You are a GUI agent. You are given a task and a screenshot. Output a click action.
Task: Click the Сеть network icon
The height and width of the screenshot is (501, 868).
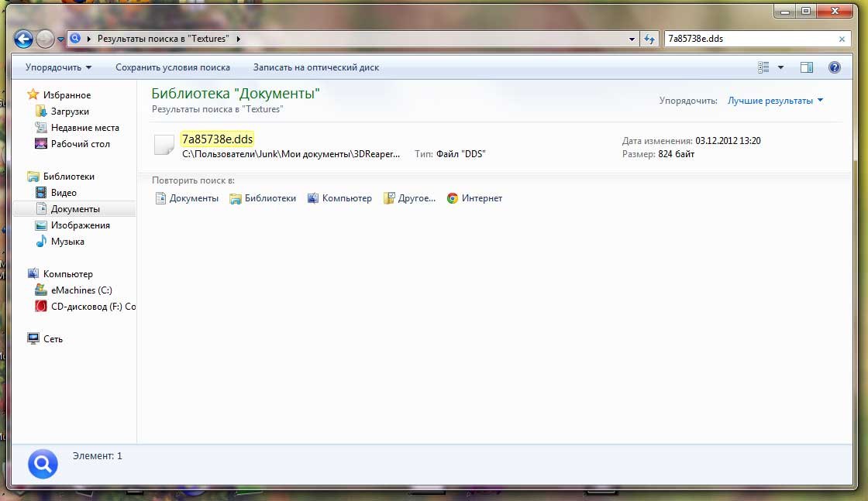click(33, 338)
